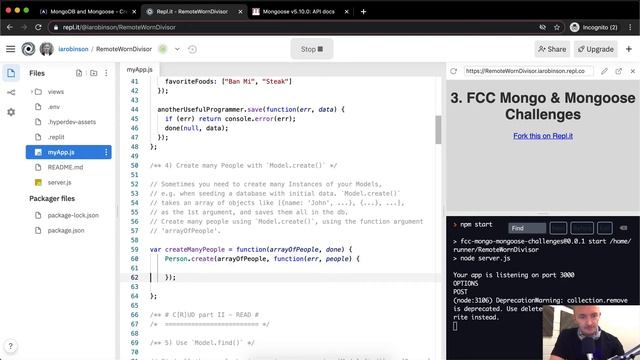Bookmark this page with star icon
The image size is (640, 360).
tap(557, 27)
